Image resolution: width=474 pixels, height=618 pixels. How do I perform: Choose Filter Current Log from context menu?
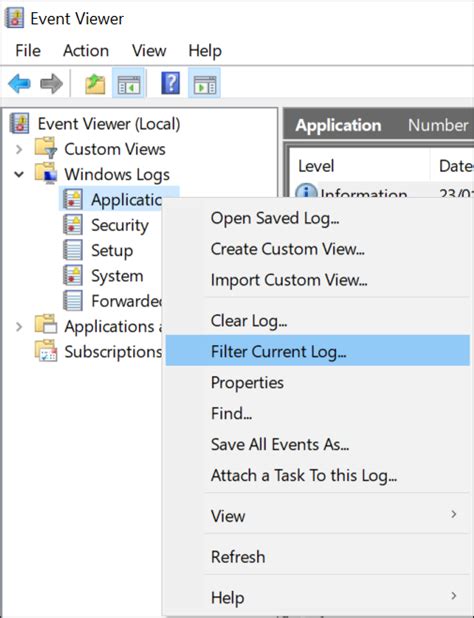tap(318, 351)
